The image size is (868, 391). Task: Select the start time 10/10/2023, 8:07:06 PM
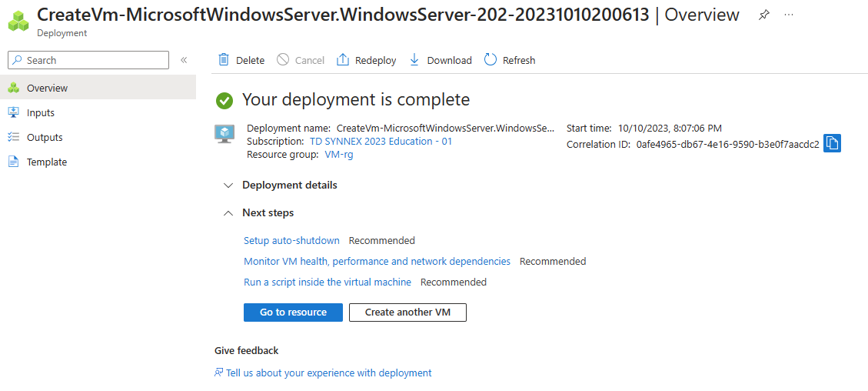(x=670, y=129)
